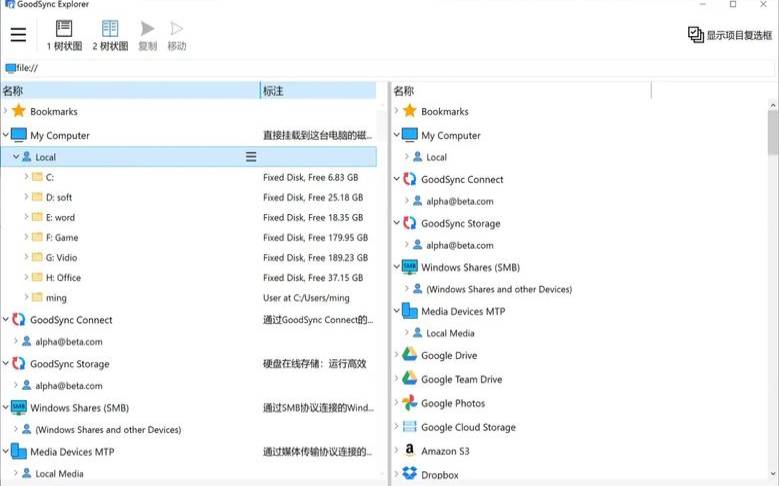The height and width of the screenshot is (486, 779).
Task: Expand the Amazon S3 node
Action: click(396, 450)
